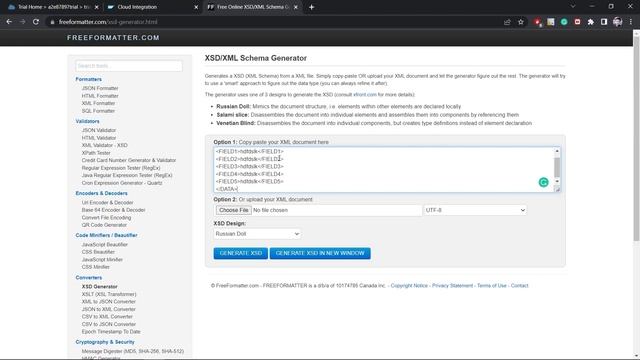
Task: Open the Extensions puzzle piece icon
Action: coord(591,22)
